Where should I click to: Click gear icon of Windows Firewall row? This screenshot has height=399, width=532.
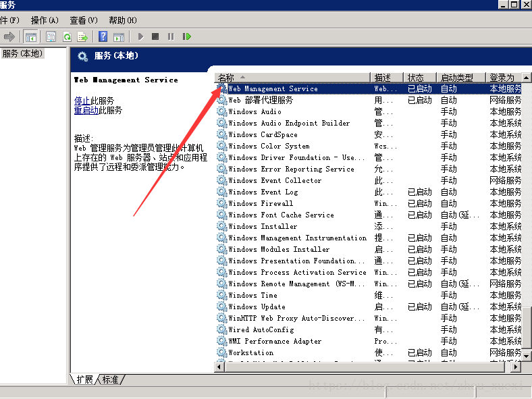click(222, 203)
